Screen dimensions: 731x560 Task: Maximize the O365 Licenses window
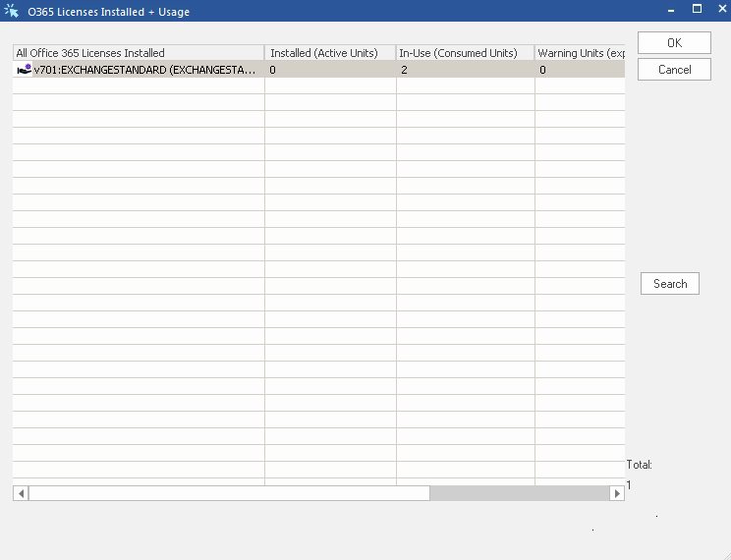click(697, 9)
